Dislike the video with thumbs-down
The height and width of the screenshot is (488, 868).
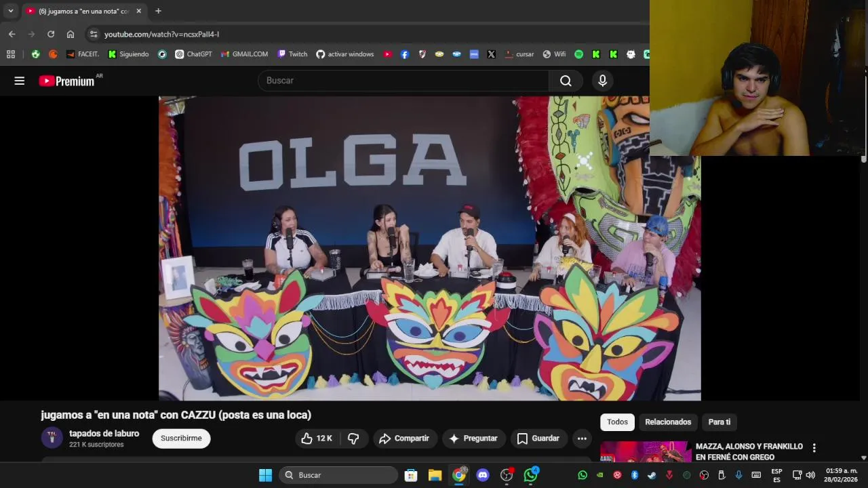[x=353, y=439]
